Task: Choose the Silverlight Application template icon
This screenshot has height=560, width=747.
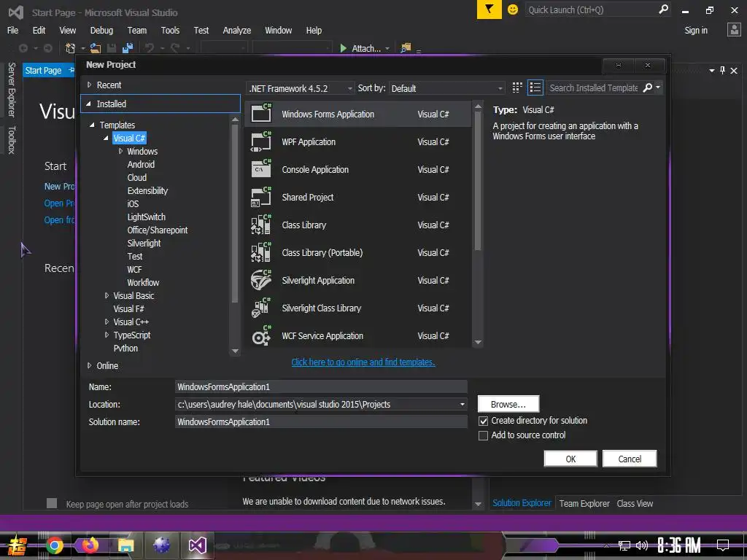Action: tap(261, 280)
